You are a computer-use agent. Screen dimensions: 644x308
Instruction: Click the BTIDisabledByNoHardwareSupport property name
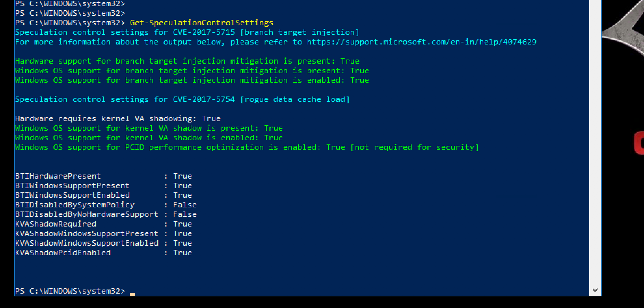pos(86,215)
